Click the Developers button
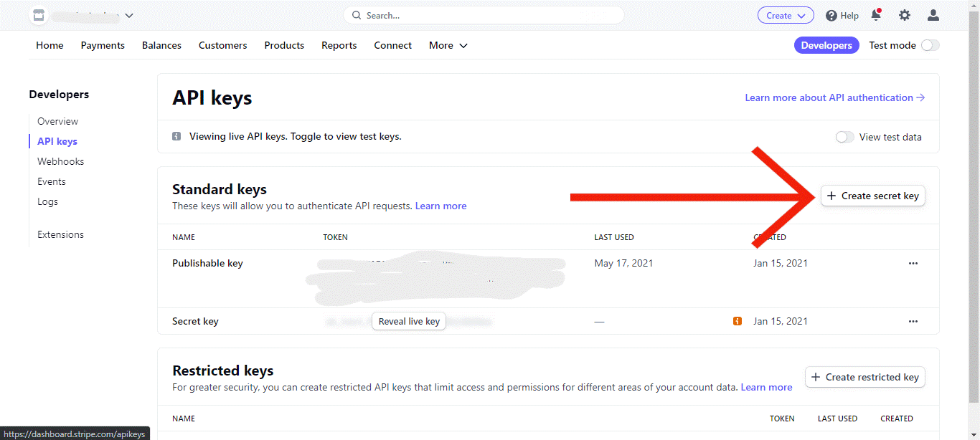Screen dimensions: 980x440 coord(826,45)
